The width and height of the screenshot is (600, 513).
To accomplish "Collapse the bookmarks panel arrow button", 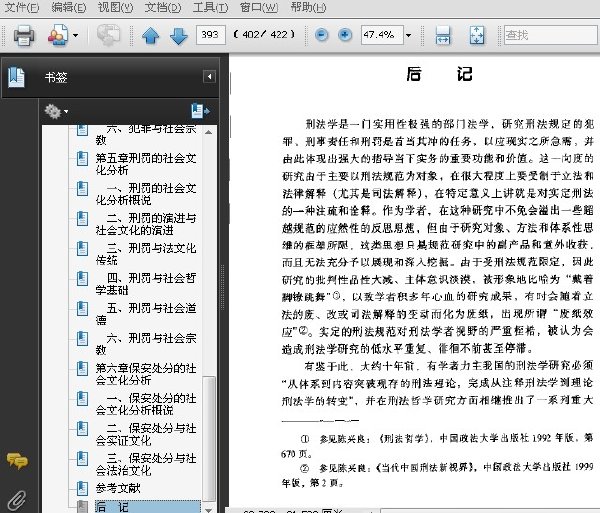I will [x=209, y=77].
